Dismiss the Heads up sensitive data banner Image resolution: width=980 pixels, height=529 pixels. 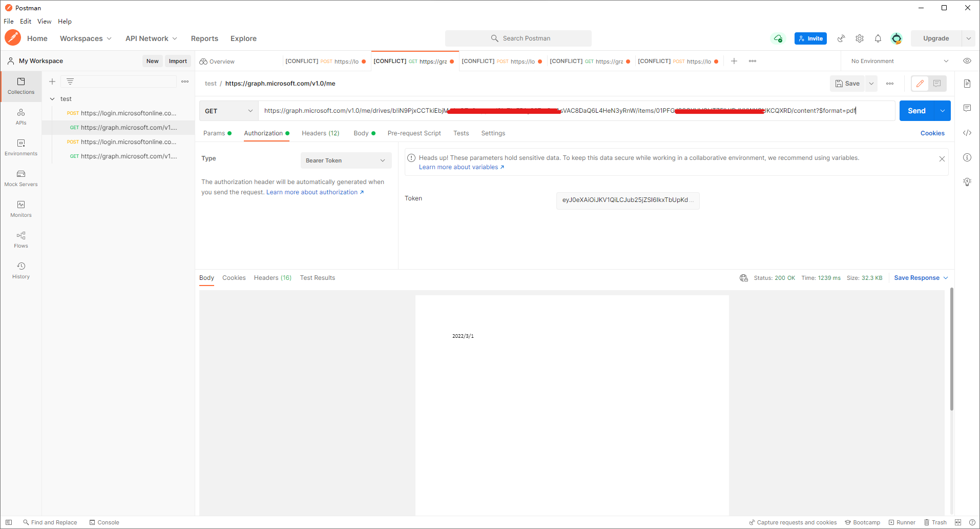click(x=942, y=159)
